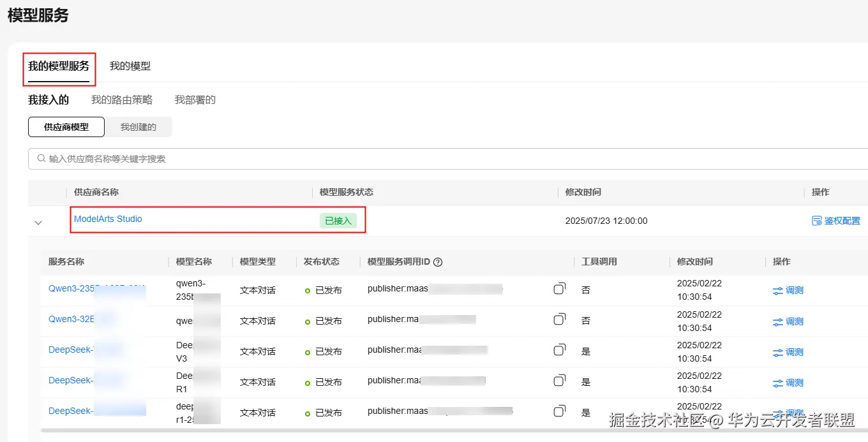The image size is (868, 442).
Task: Click the 已接入 status badge
Action: tap(338, 221)
